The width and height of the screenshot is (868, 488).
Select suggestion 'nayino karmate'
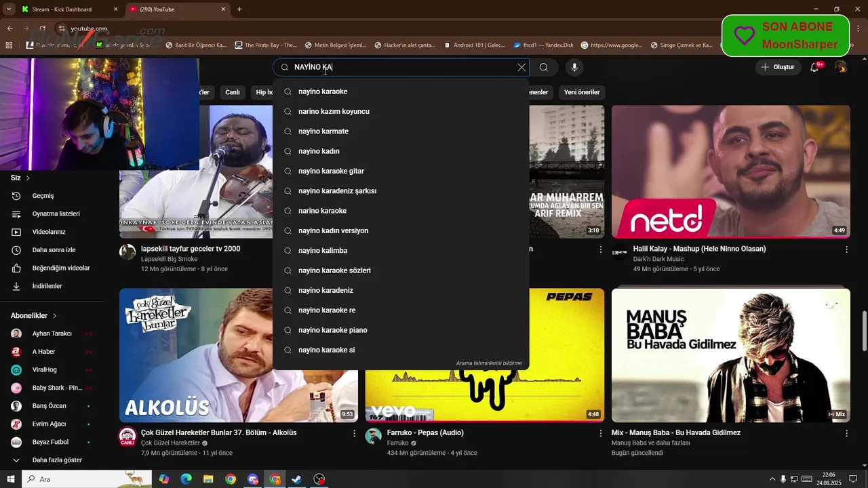[401, 131]
